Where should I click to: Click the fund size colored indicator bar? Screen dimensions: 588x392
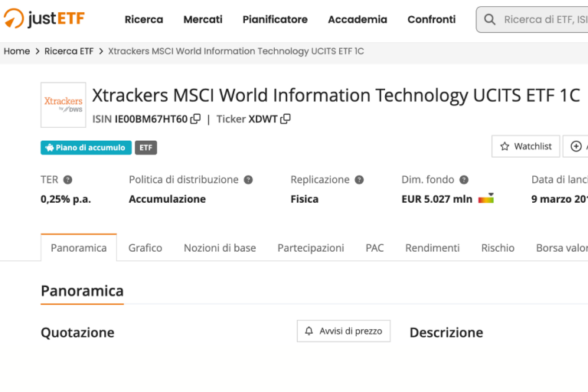[486, 199]
